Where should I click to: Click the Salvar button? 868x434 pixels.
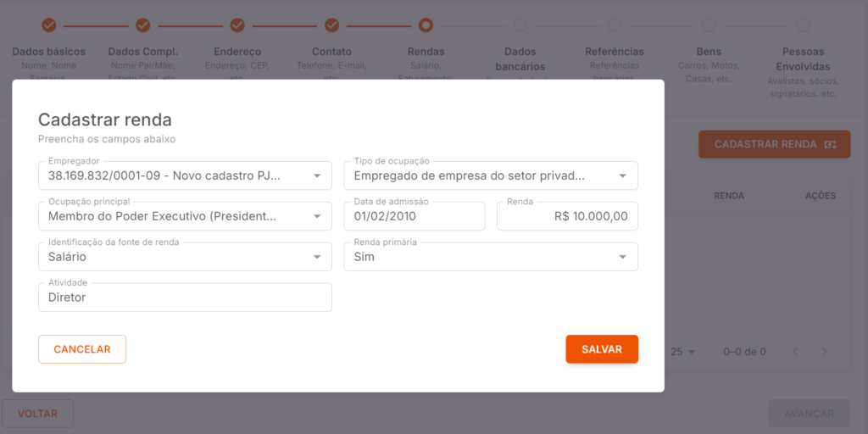coord(602,349)
